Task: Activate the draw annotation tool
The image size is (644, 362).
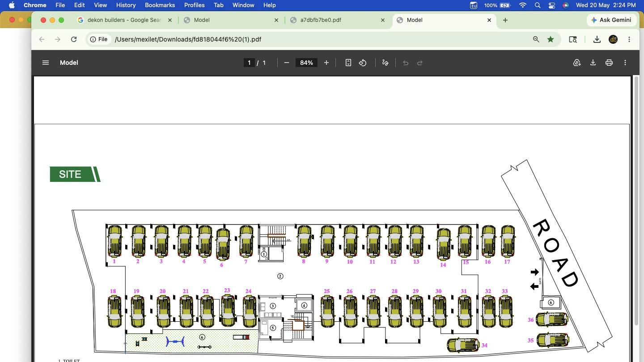Action: pos(385,63)
